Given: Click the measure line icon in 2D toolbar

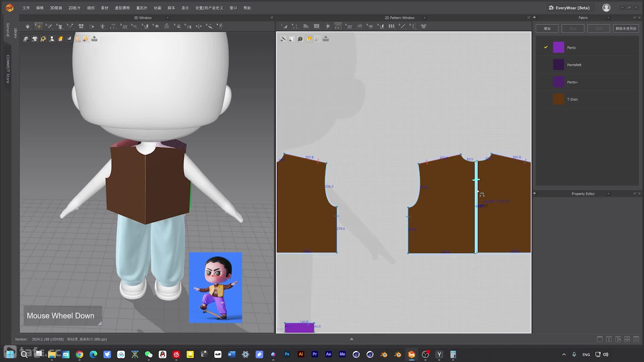Looking at the screenshot, I should tap(402, 26).
